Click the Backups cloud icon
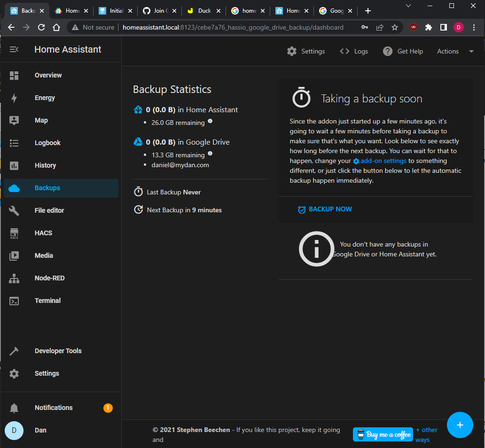 point(14,188)
